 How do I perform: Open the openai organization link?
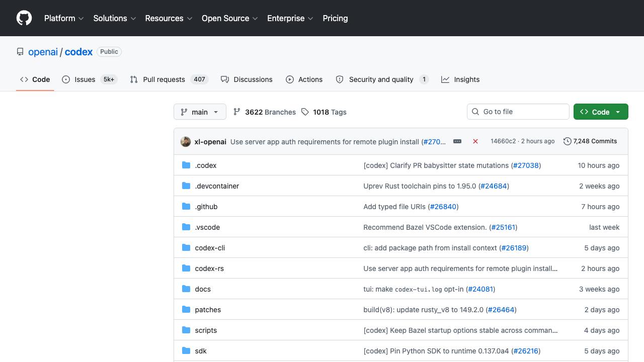[43, 52]
